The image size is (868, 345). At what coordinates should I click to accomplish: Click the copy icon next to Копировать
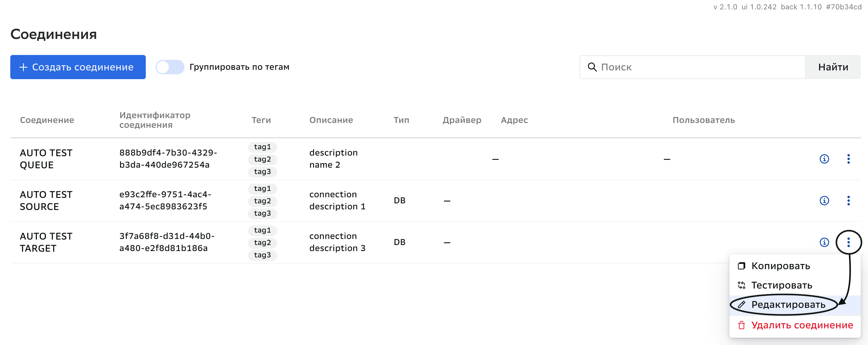coord(741,266)
